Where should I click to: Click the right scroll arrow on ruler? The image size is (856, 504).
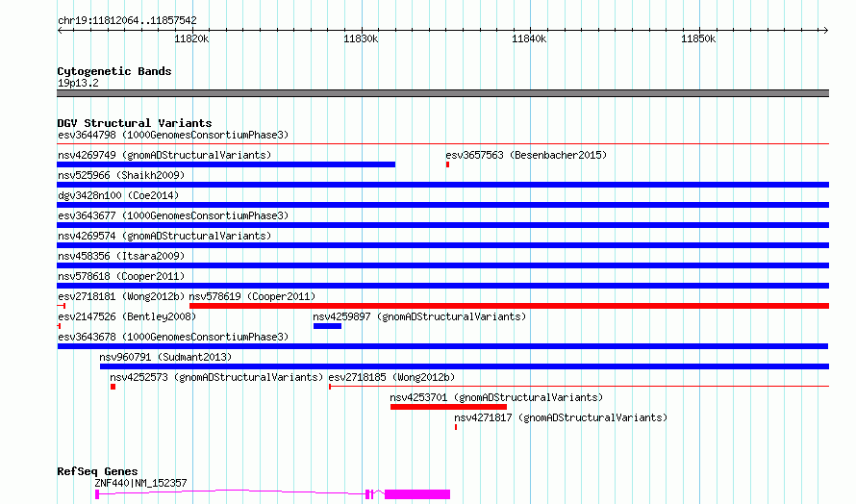tap(825, 31)
